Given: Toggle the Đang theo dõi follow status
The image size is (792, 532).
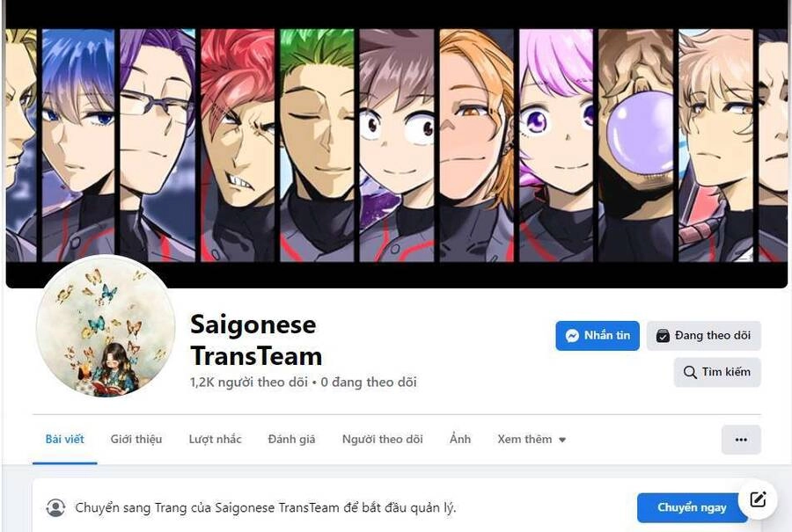Looking at the screenshot, I should tap(704, 336).
